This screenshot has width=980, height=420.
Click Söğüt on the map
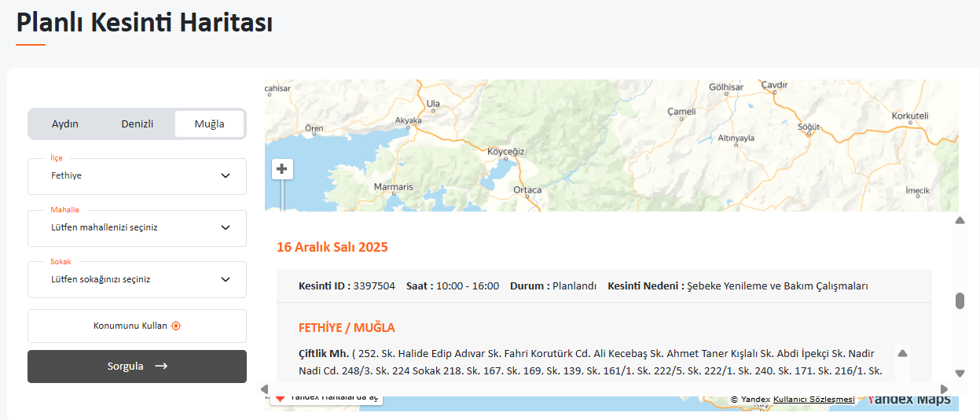[x=809, y=127]
